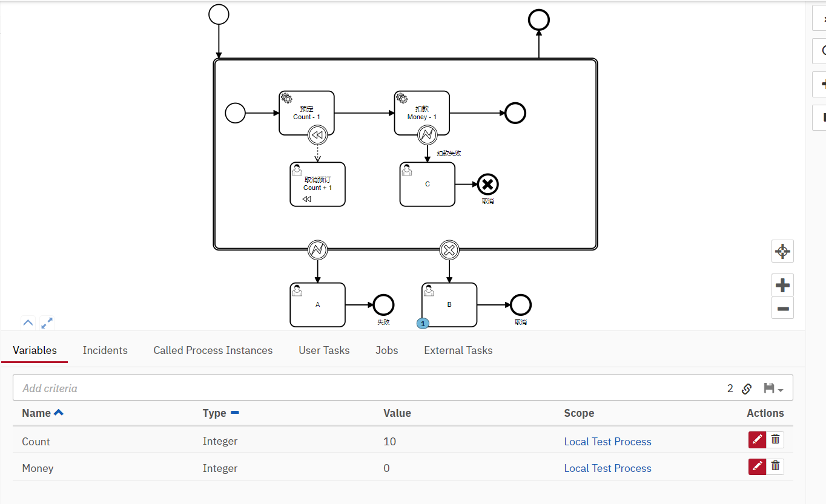Expand the diagram using the fullscreen arrows icon
Image resolution: width=826 pixels, height=504 pixels.
pyautogui.click(x=47, y=322)
